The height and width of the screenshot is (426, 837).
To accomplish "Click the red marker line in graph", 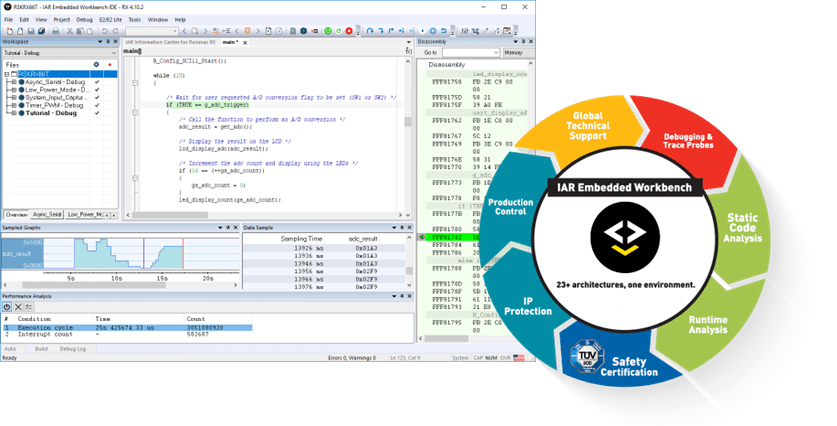I will [183, 254].
